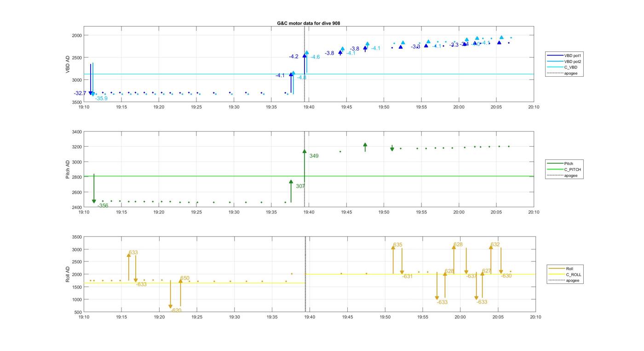
Task: Click the "Roll AD" y-axis label
Action: [68, 274]
